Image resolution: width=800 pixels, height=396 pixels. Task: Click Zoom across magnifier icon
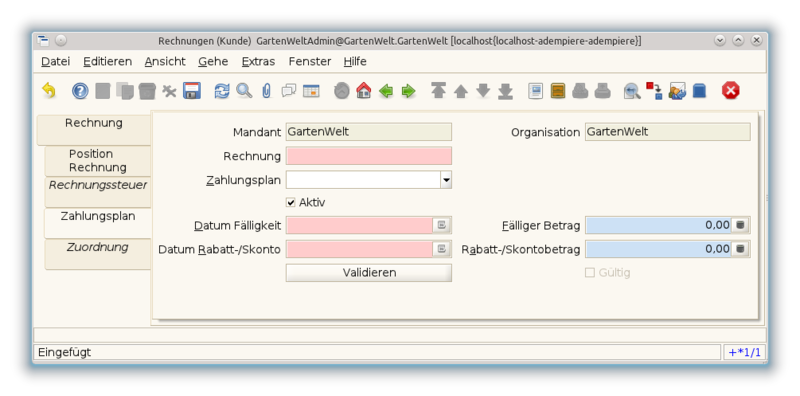click(x=632, y=91)
